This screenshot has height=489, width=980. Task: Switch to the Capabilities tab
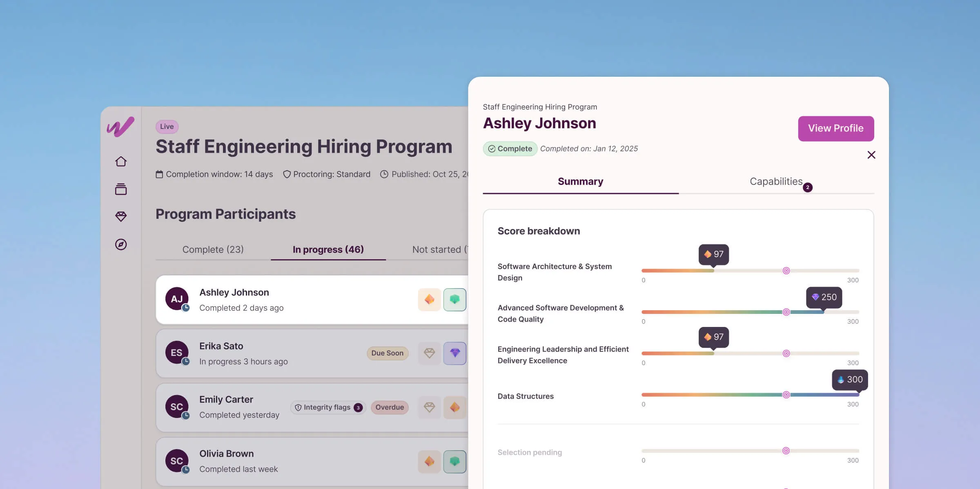[x=776, y=182]
